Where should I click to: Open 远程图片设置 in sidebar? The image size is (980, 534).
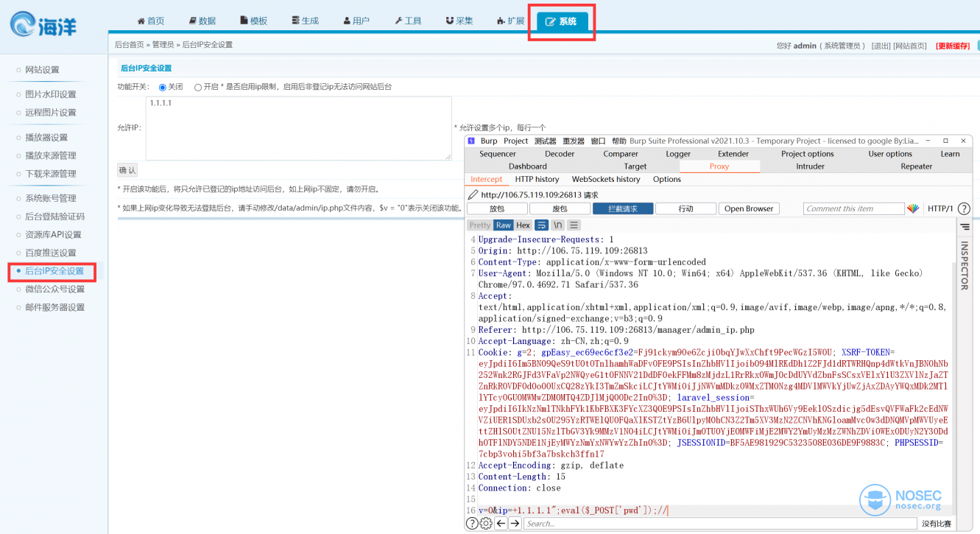point(51,113)
